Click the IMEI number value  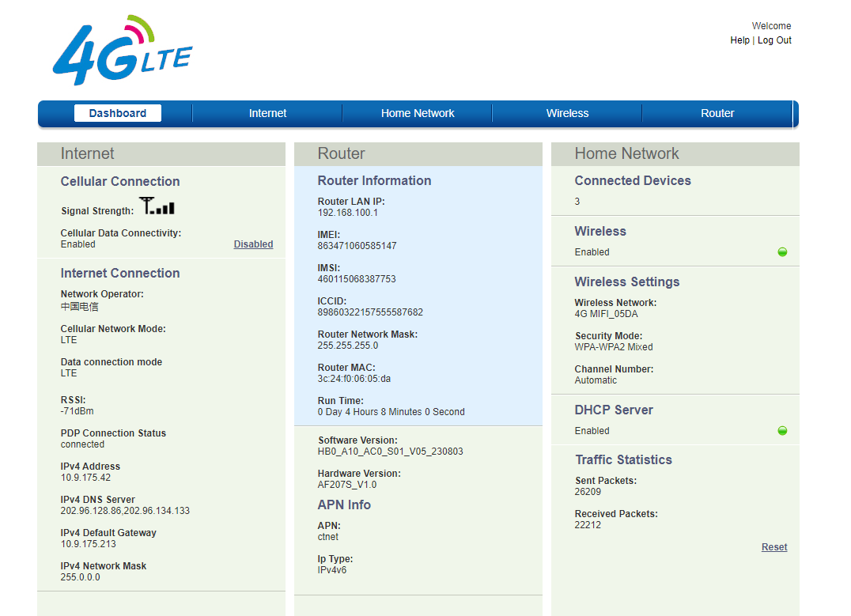point(357,246)
